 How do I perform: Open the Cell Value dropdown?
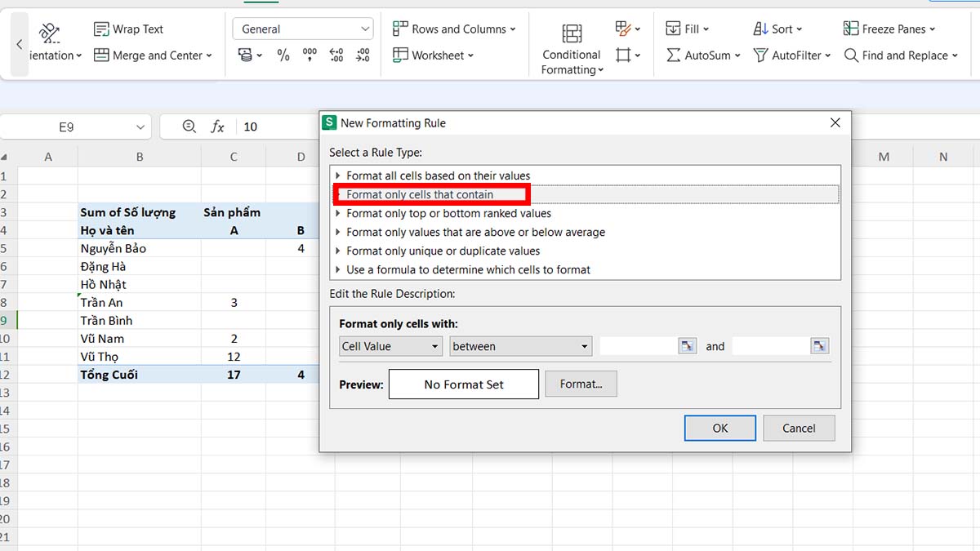click(391, 346)
